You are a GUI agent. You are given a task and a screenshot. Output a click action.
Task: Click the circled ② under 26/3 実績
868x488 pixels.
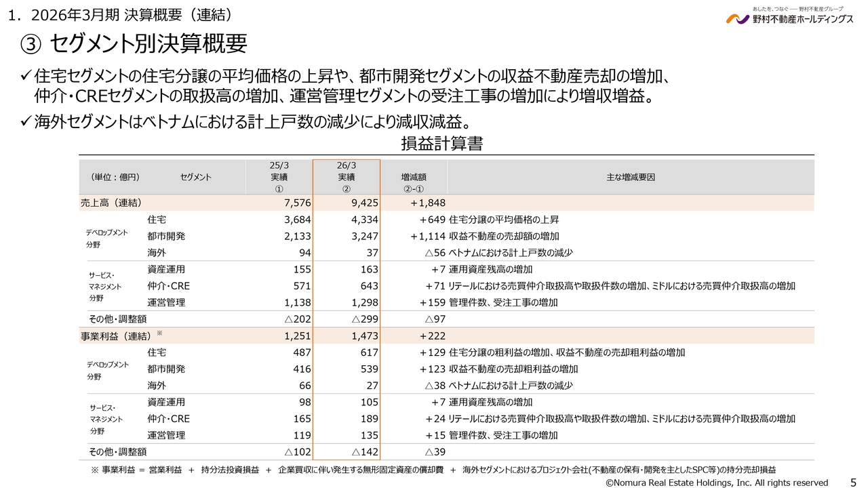pyautogui.click(x=346, y=189)
